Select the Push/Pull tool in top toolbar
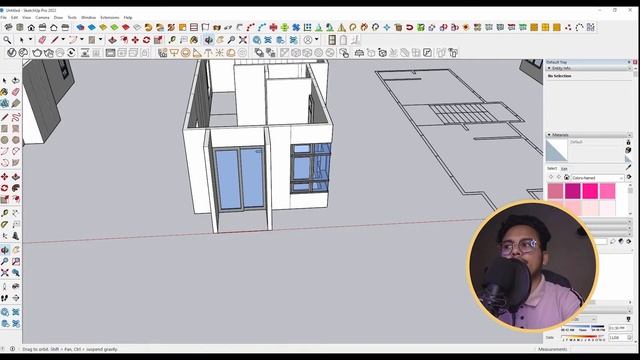The height and width of the screenshot is (360, 640). pyautogui.click(x=112, y=40)
